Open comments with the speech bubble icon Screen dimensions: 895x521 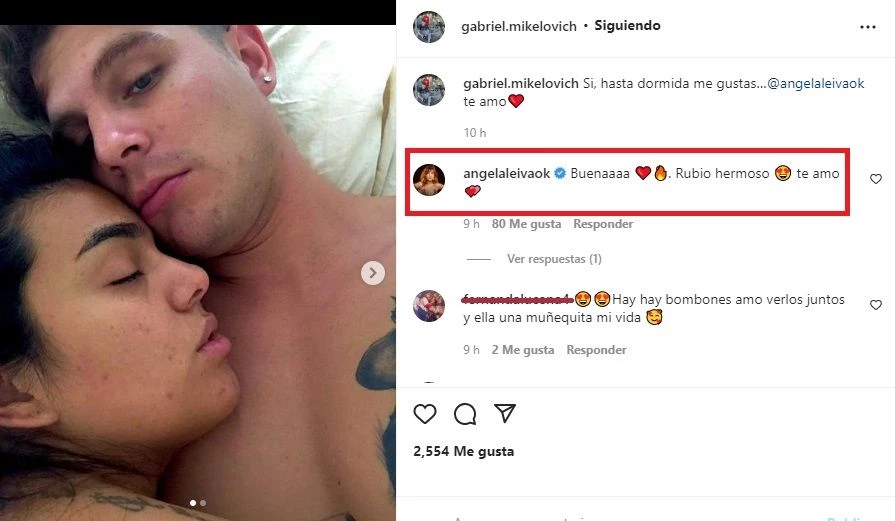coord(465,414)
